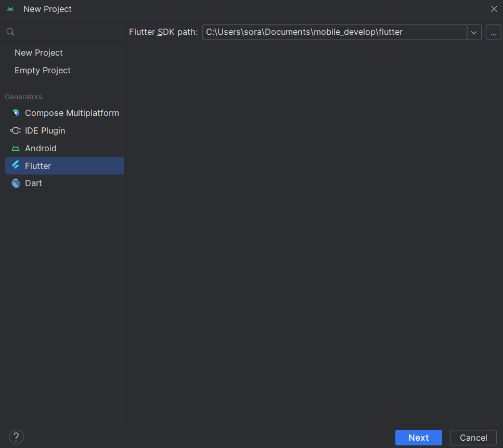
Task: Click the browse ellipsis button for SDK path
Action: 493,32
